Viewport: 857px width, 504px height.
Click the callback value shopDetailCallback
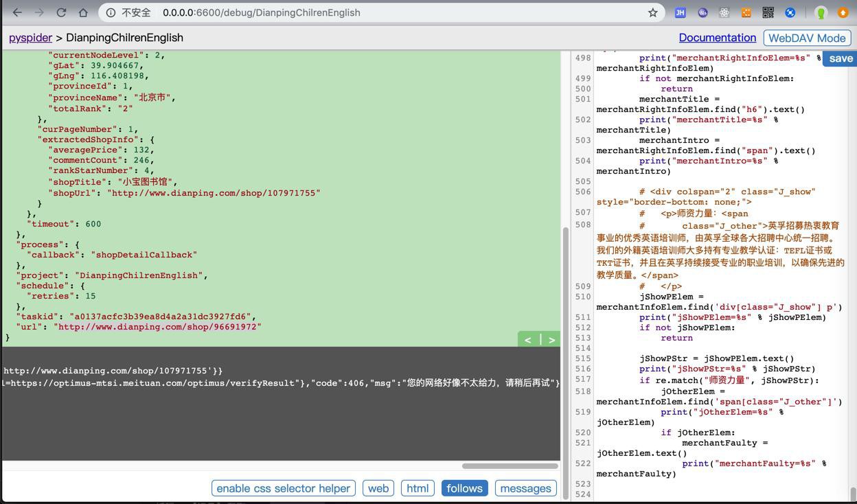pyautogui.click(x=144, y=255)
